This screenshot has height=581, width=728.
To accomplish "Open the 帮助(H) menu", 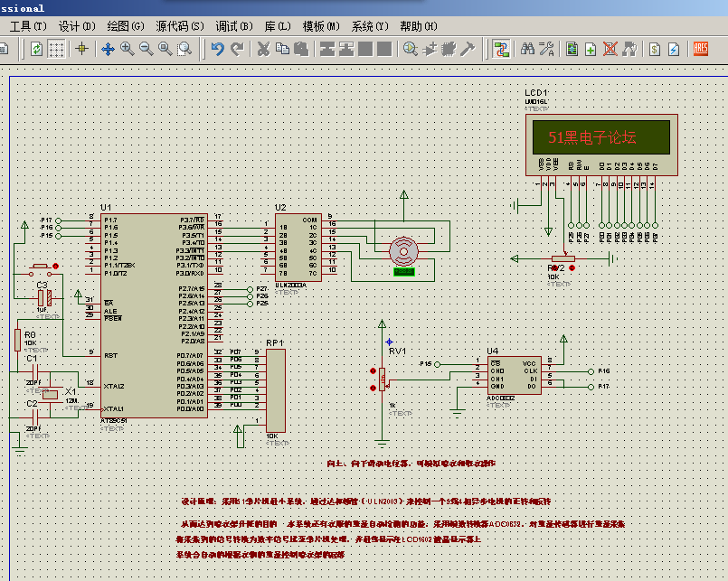I will (x=419, y=26).
